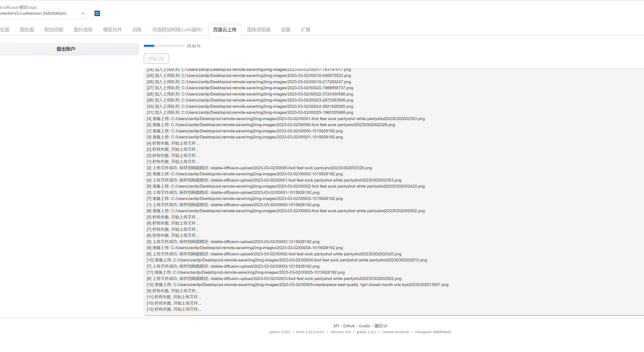This screenshot has height=352, width=644.
Task: Open the 扩展 tab
Action: point(305,29)
